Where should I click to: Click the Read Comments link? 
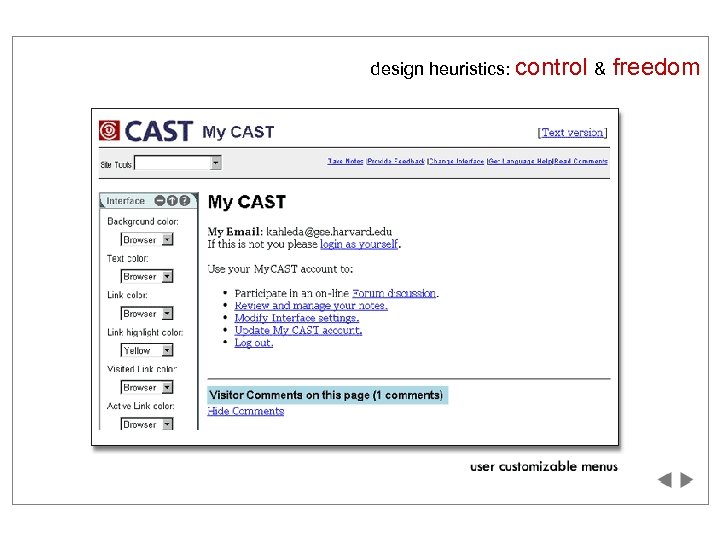pyautogui.click(x=581, y=161)
